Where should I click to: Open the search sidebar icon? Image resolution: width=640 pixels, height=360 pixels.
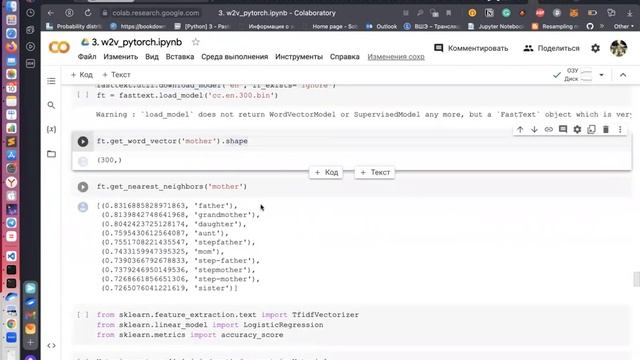pyautogui.click(x=51, y=105)
